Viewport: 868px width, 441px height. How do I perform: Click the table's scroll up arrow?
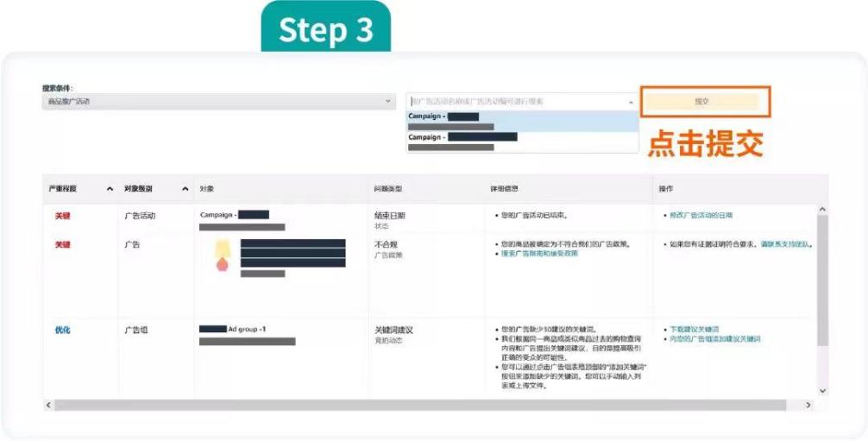822,210
